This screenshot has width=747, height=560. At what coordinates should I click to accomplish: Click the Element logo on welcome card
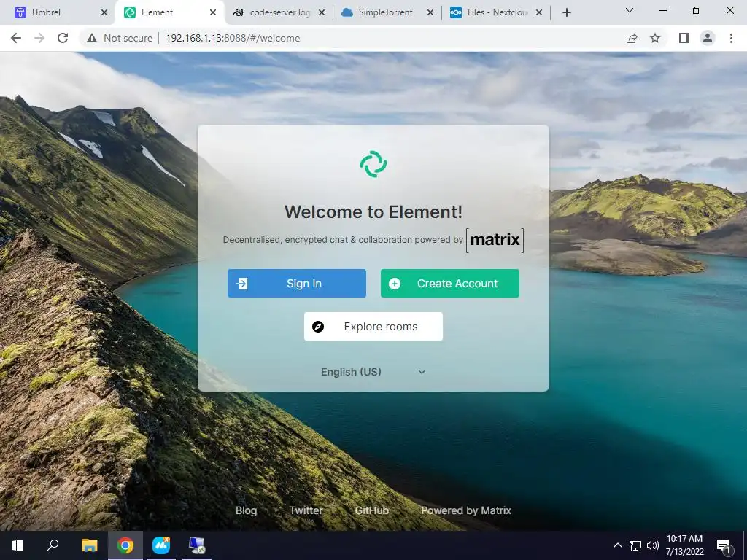tap(373, 164)
